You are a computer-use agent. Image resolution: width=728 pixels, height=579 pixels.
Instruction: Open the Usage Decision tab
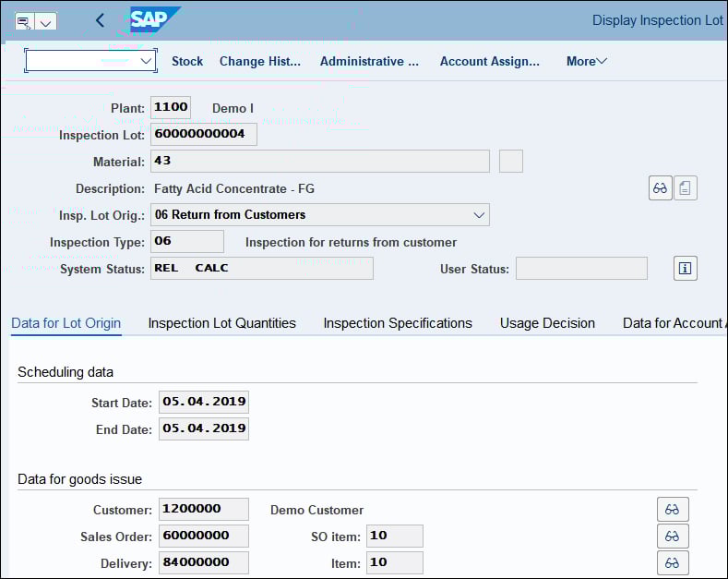click(547, 323)
